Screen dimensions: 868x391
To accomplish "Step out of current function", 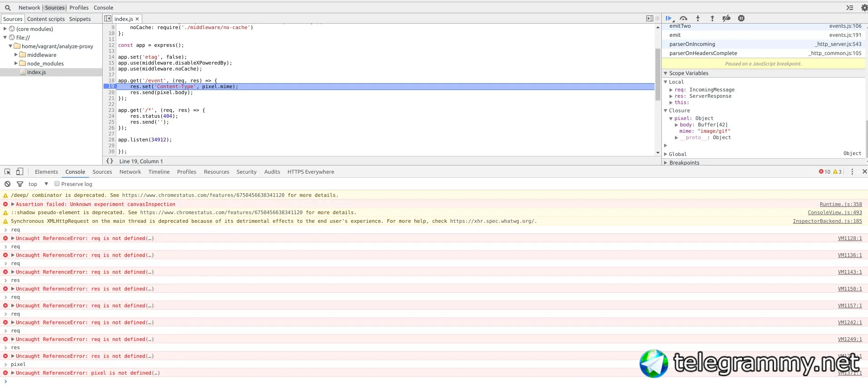I will coord(712,19).
